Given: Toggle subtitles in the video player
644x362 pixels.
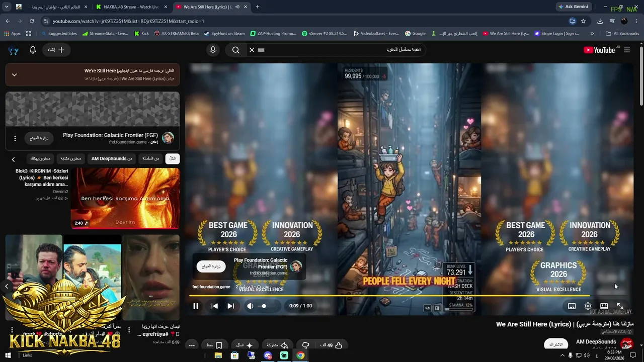Looking at the screenshot, I should tap(572, 306).
